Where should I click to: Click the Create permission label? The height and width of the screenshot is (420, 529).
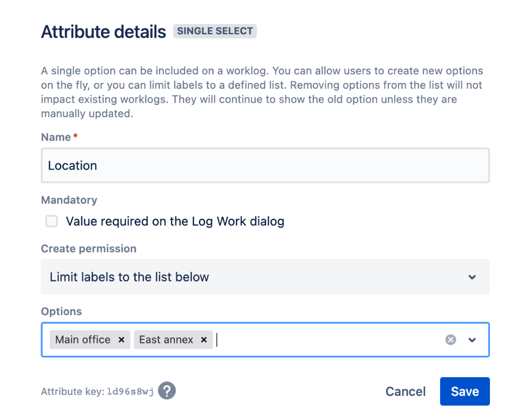click(x=89, y=249)
